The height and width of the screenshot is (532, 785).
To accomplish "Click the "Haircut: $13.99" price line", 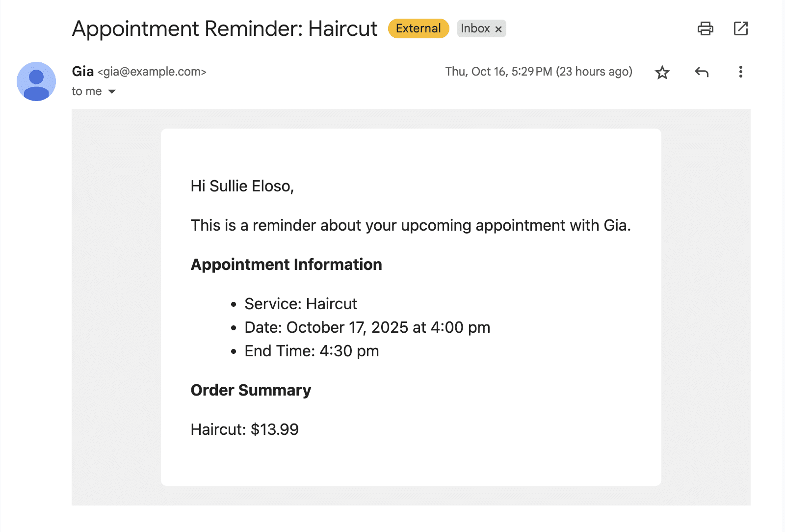I will [x=244, y=429].
